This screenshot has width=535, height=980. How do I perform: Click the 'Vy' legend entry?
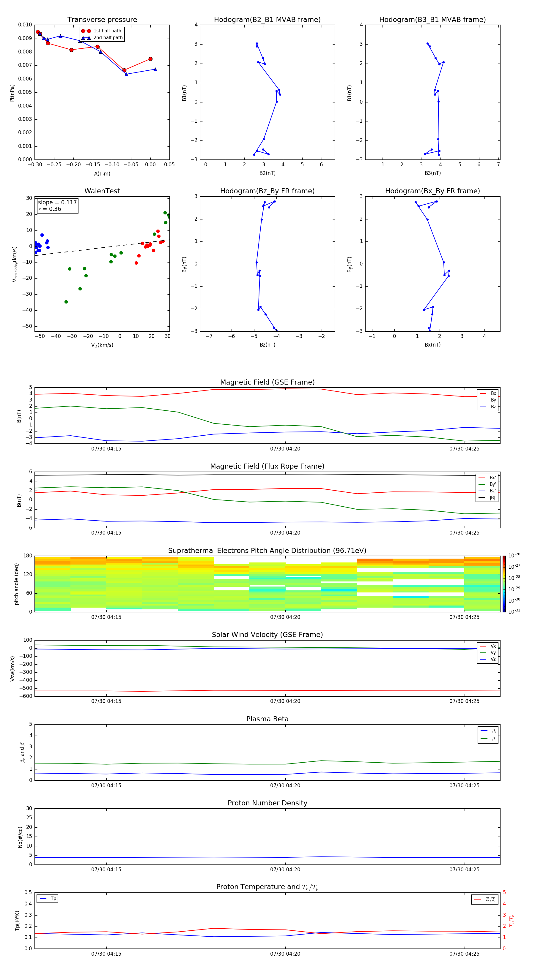pos(488,652)
